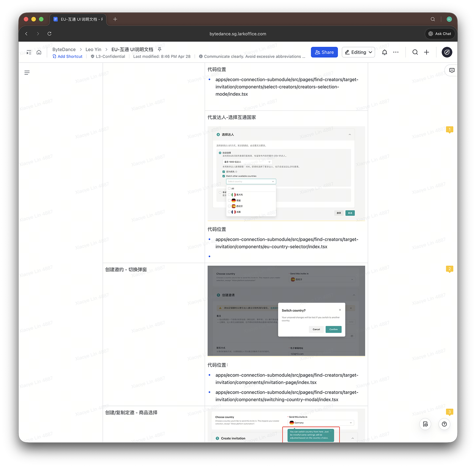Add Shortcut for this document
The width and height of the screenshot is (476, 467).
[68, 57]
